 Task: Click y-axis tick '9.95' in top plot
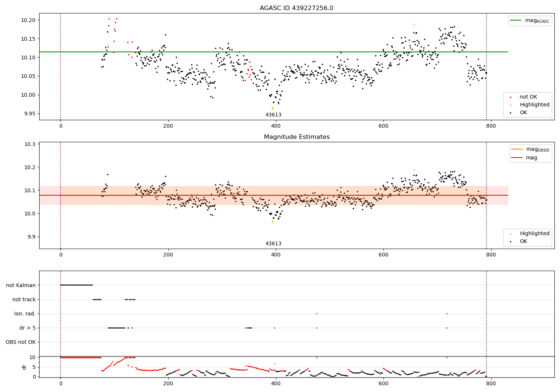tap(30, 113)
